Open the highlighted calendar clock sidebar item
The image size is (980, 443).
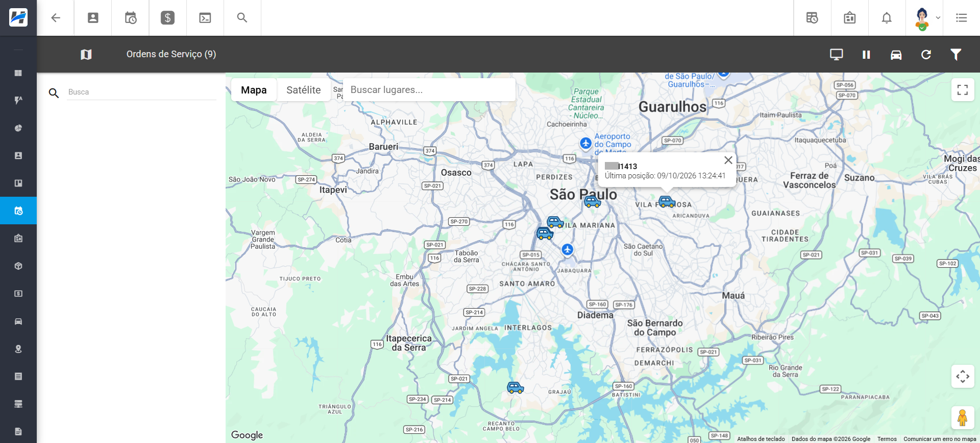[18, 211]
